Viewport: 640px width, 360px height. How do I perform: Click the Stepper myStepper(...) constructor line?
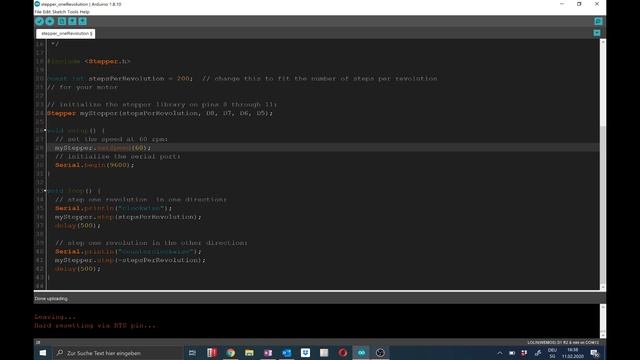coord(160,113)
